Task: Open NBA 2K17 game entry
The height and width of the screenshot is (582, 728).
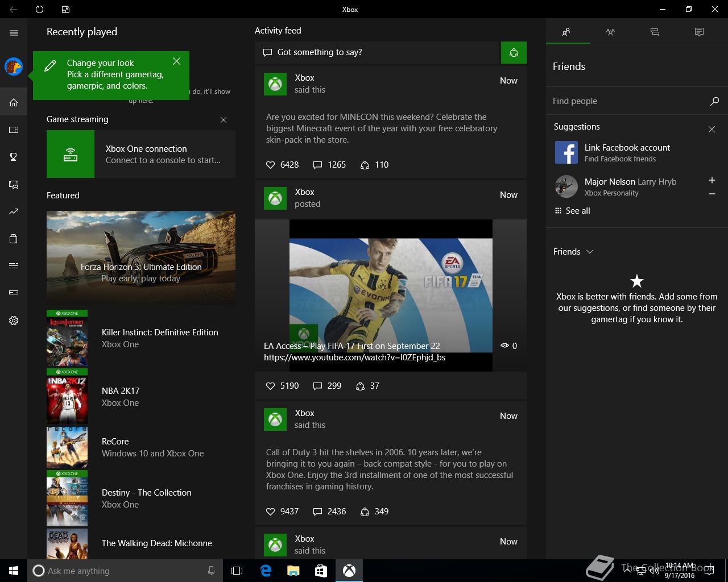Action: coord(141,397)
